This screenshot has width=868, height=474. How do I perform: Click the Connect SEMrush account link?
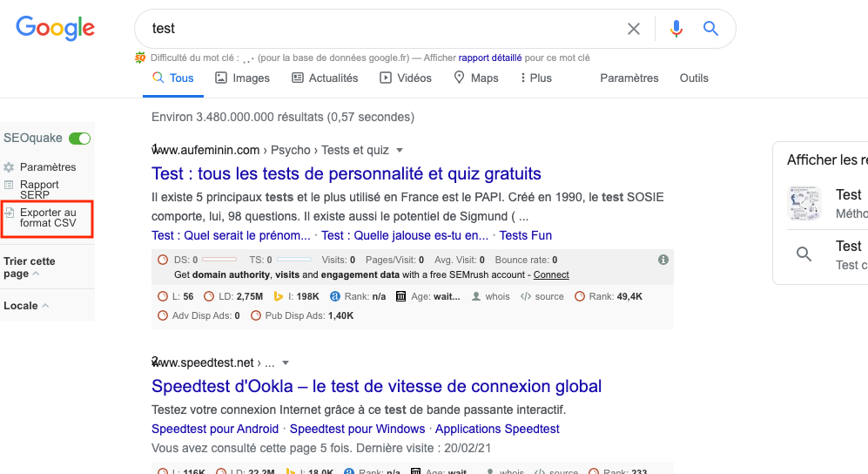coord(551,274)
